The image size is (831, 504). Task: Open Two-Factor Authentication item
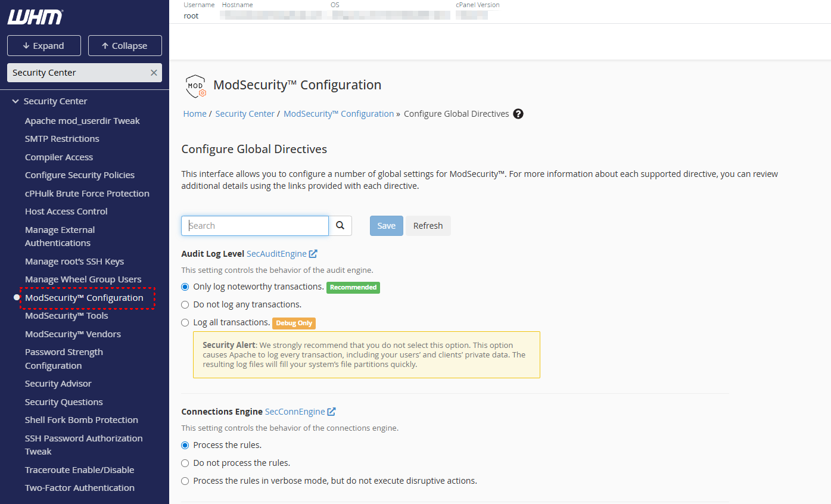click(80, 488)
